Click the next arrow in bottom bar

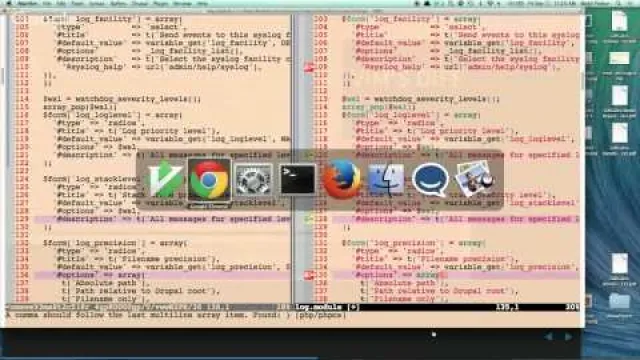[569, 337]
